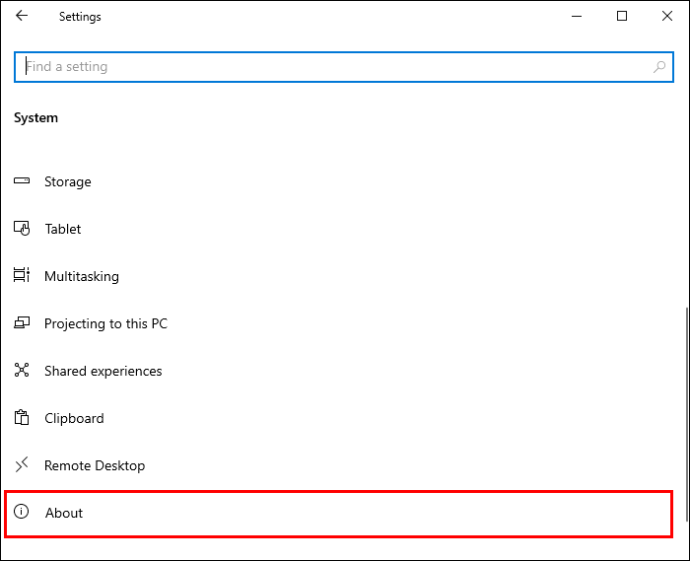Click the Clipboard icon
Viewport: 690px width, 561px height.
(22, 418)
